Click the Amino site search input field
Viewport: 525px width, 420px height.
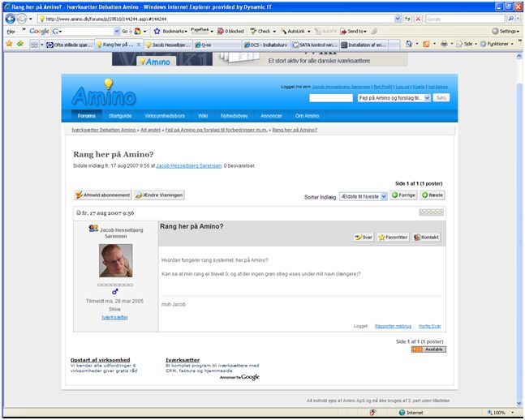point(331,98)
